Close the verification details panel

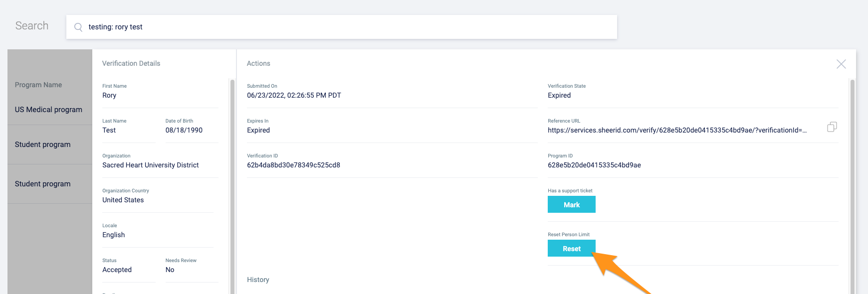coord(841,64)
